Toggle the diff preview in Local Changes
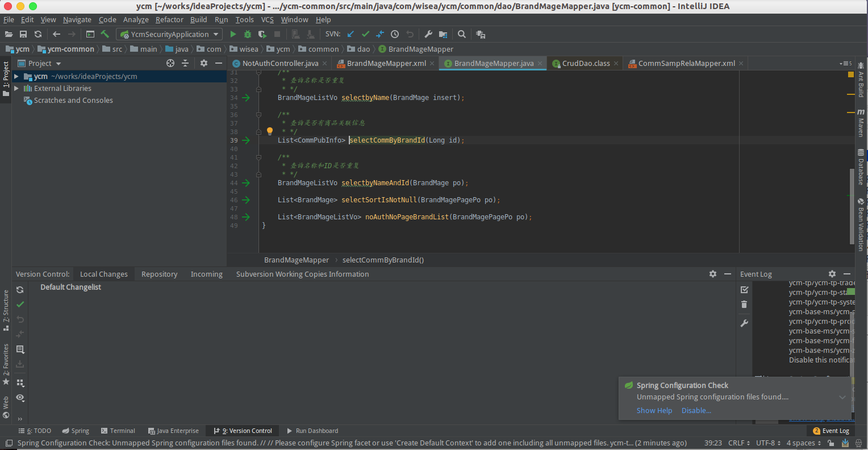 [20, 349]
